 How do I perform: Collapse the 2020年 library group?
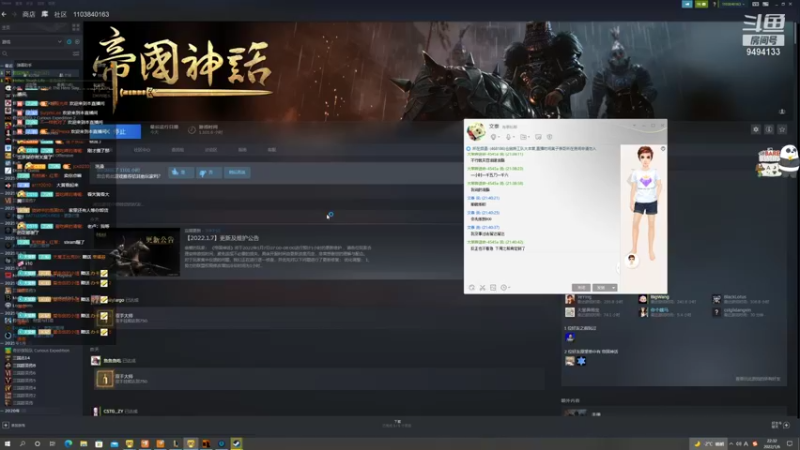(11, 410)
